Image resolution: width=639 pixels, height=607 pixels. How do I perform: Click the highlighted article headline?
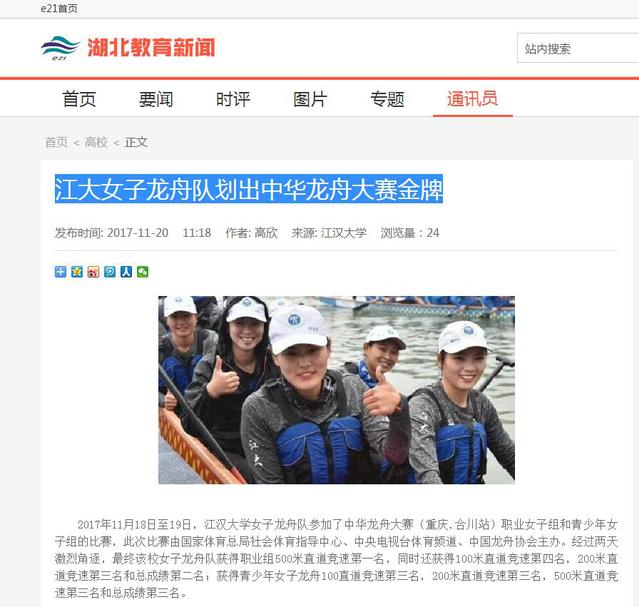[249, 189]
